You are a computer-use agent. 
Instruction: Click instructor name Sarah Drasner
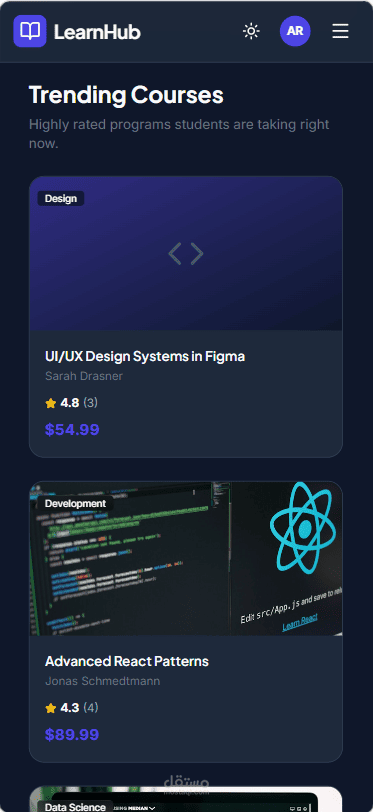click(84, 376)
